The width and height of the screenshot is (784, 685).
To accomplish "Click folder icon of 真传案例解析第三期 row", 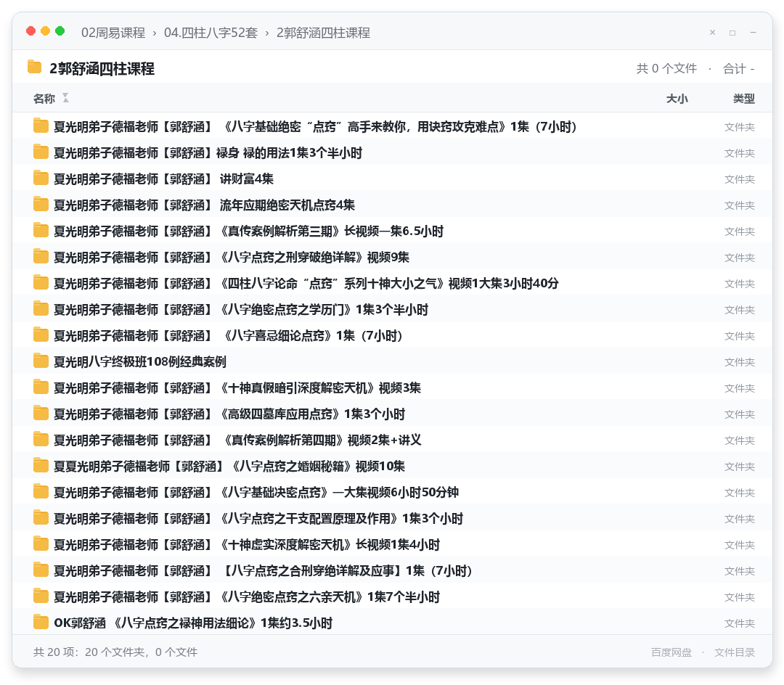I will pos(41,230).
